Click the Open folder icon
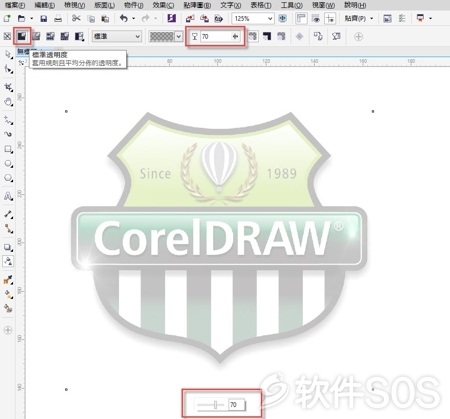This screenshot has width=450, height=419. coord(21,18)
